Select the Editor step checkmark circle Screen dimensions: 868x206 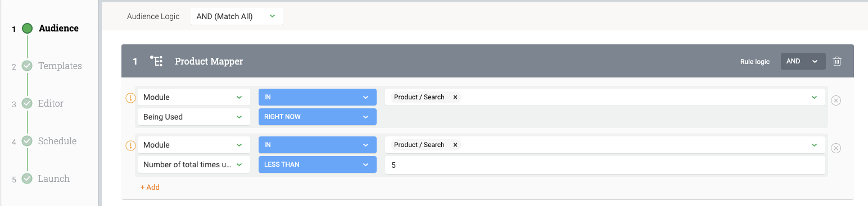tap(27, 103)
